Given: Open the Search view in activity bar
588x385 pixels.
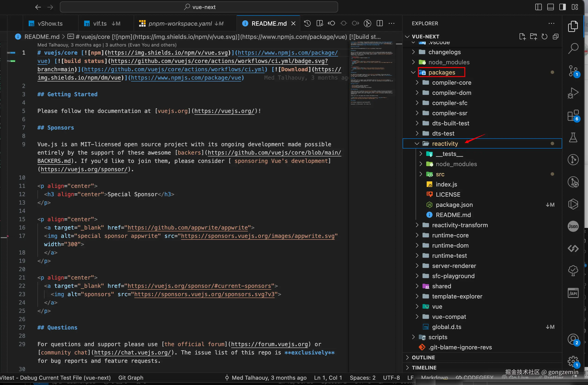Looking at the screenshot, I should tap(573, 48).
